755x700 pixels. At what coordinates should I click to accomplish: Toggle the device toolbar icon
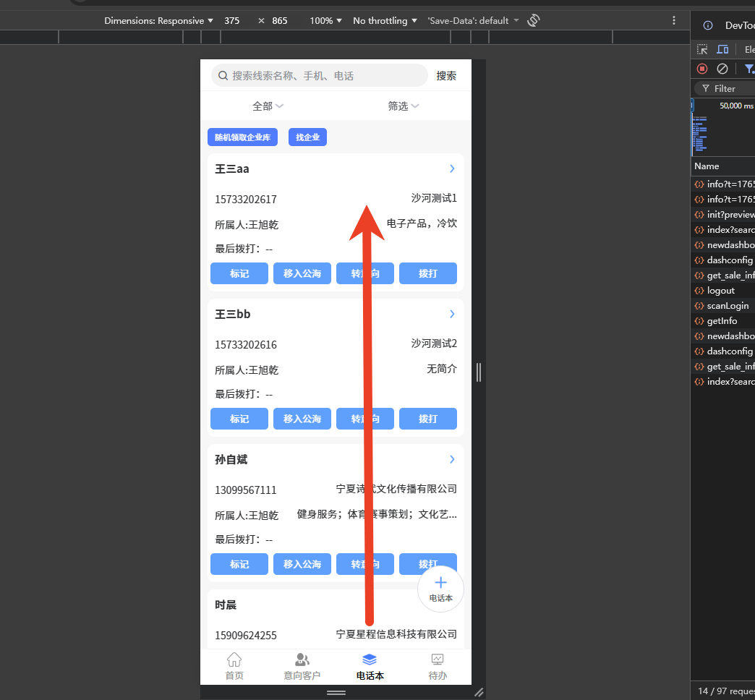(722, 49)
